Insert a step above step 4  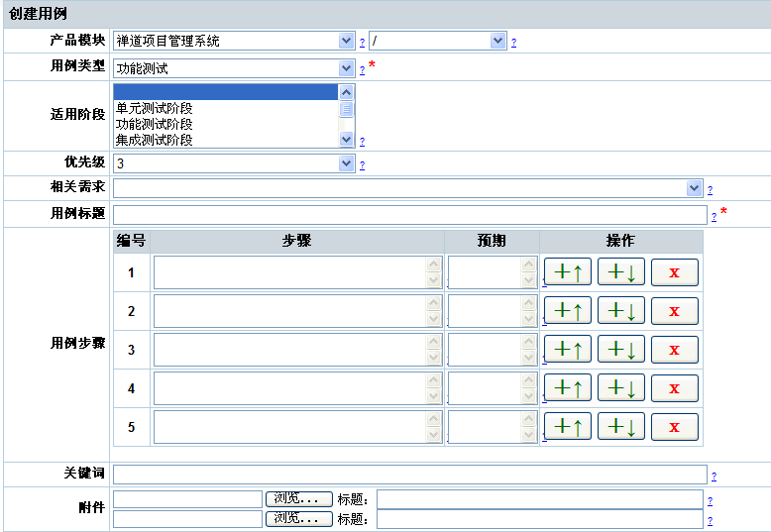[568, 388]
